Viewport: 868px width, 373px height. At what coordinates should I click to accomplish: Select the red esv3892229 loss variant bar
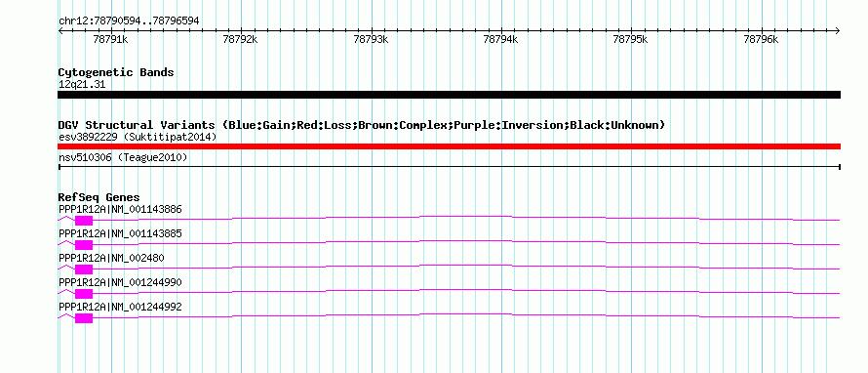point(449,146)
